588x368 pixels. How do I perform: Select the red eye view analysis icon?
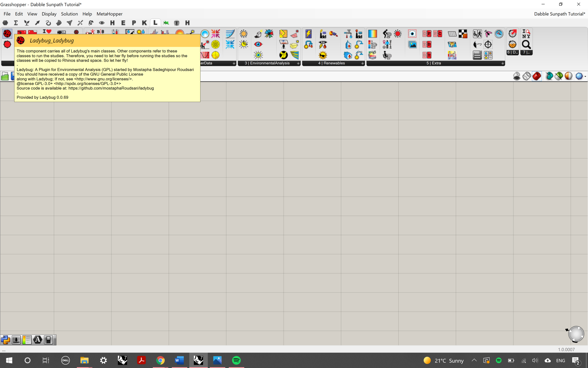click(258, 44)
